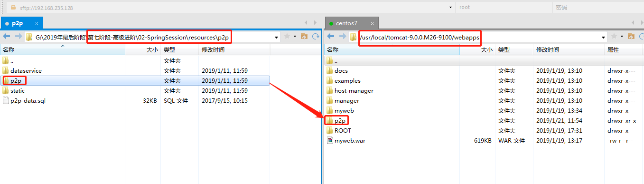
Task: Expand the remote path dropdown arrow
Action: click(604, 37)
